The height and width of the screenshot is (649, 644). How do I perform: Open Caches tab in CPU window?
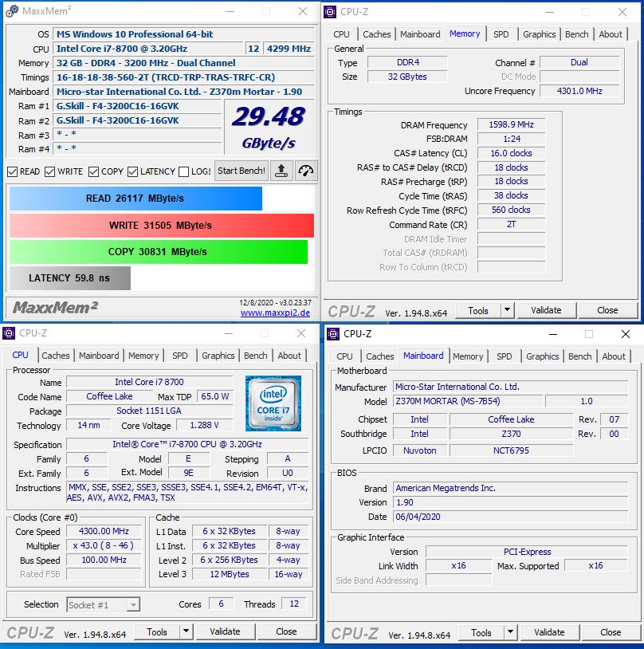tap(56, 356)
